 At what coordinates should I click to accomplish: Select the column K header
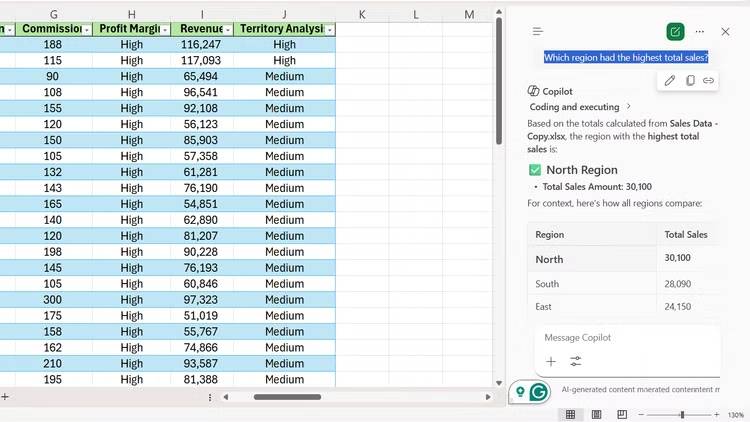point(362,14)
